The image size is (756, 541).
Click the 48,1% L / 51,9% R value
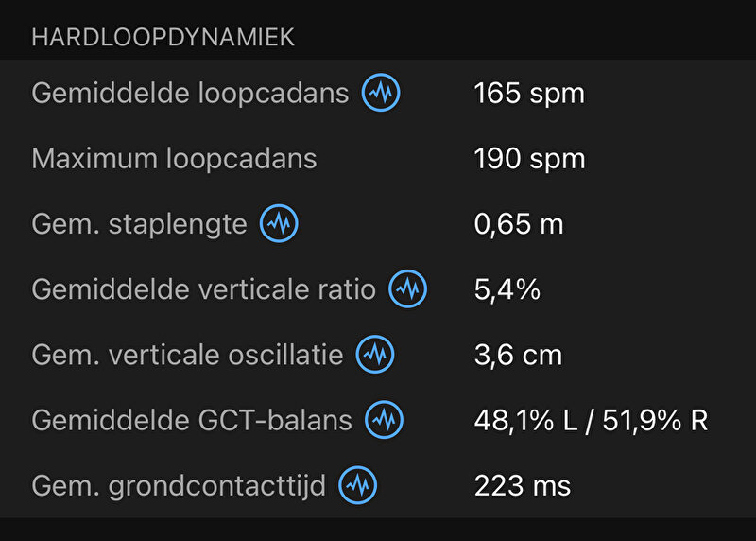(592, 420)
